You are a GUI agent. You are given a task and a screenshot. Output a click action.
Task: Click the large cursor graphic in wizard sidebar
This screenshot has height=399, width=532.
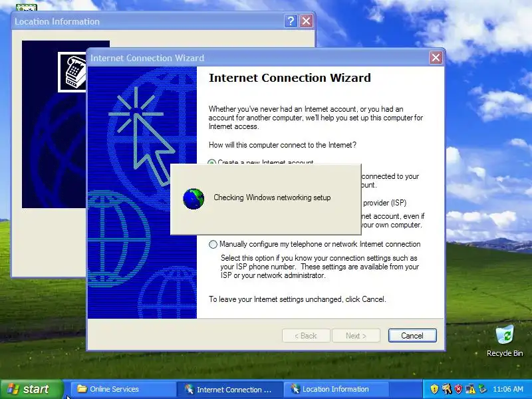[142, 136]
